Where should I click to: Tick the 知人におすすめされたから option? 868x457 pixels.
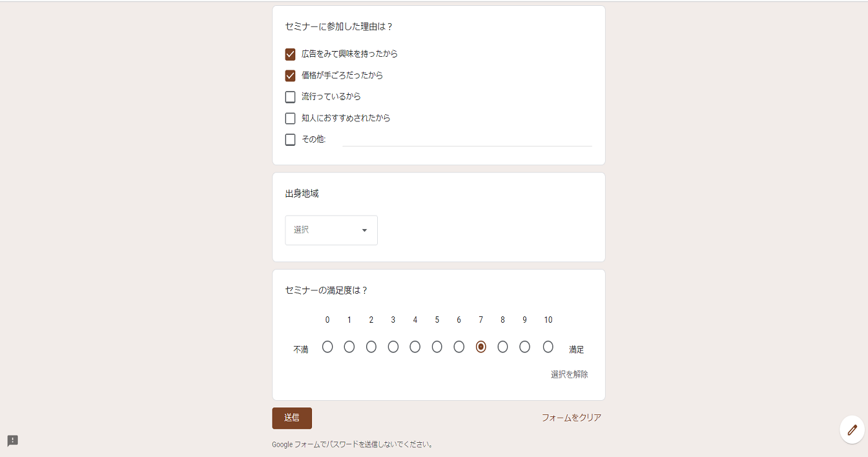tap(290, 118)
